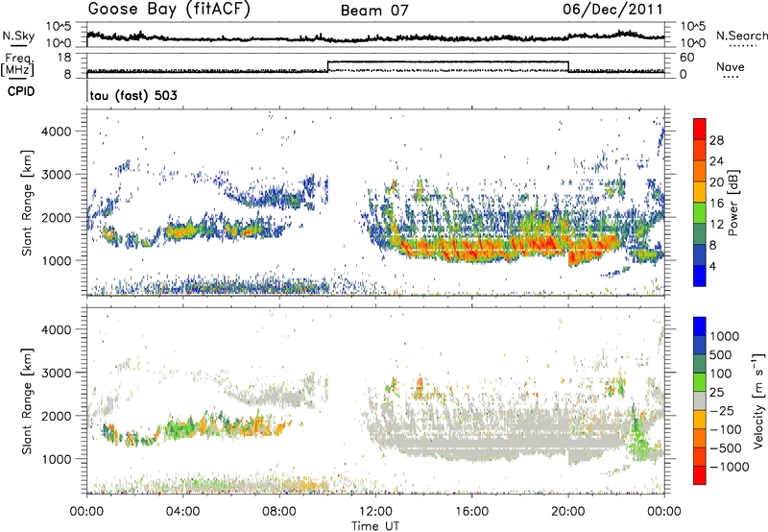
Task: Click the "1000" range tick of the velocity panel
Action: [x=56, y=459]
